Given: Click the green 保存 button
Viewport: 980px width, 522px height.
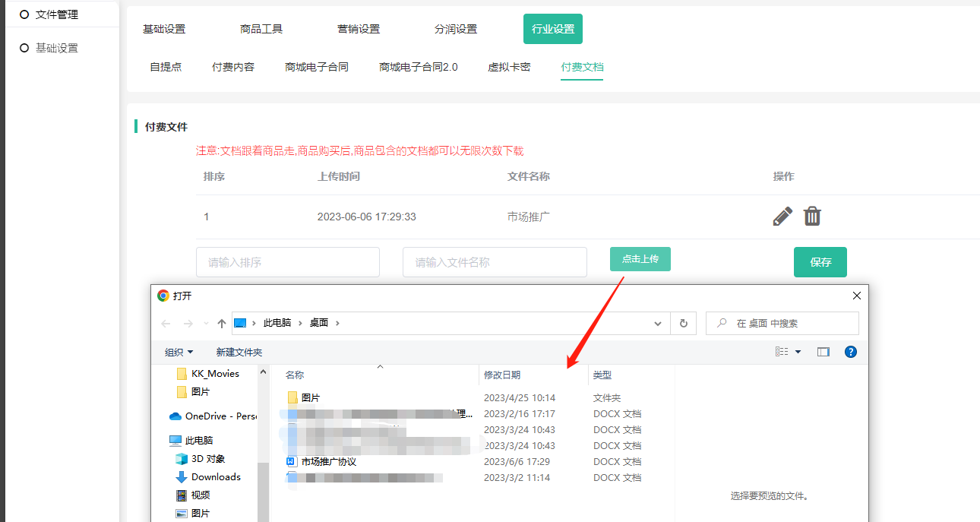Looking at the screenshot, I should click(x=820, y=262).
